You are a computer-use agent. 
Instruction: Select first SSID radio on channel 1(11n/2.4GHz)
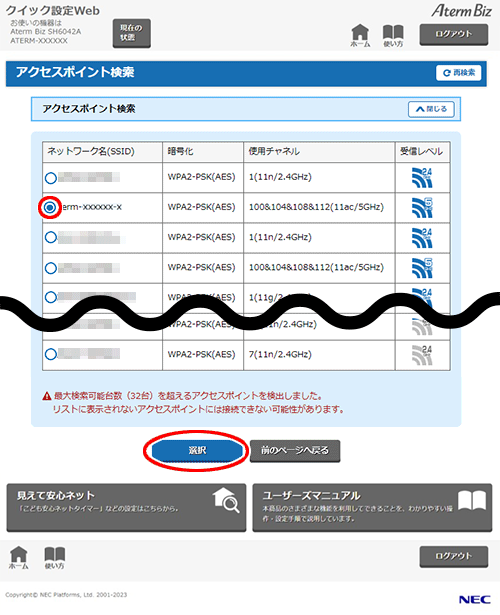coord(51,178)
